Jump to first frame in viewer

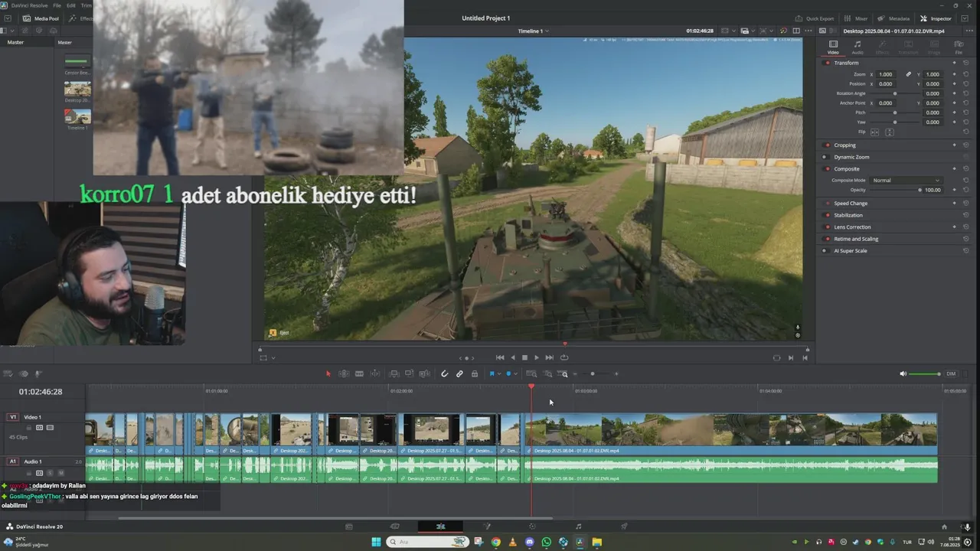click(x=500, y=357)
